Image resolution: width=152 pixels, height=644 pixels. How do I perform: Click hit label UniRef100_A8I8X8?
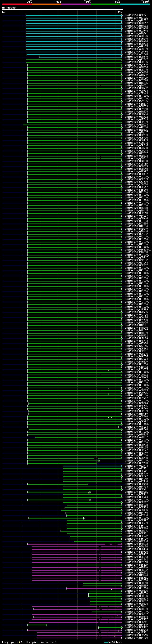(x=137, y=54)
